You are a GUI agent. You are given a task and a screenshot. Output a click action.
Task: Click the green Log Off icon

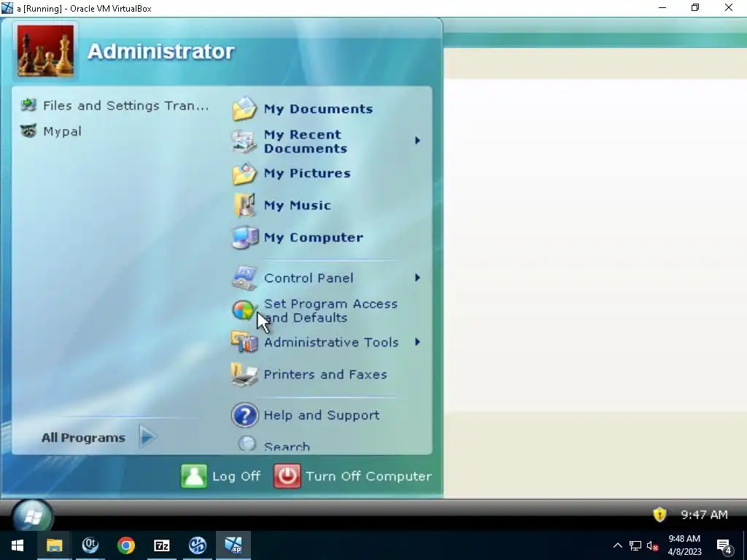pyautogui.click(x=194, y=476)
